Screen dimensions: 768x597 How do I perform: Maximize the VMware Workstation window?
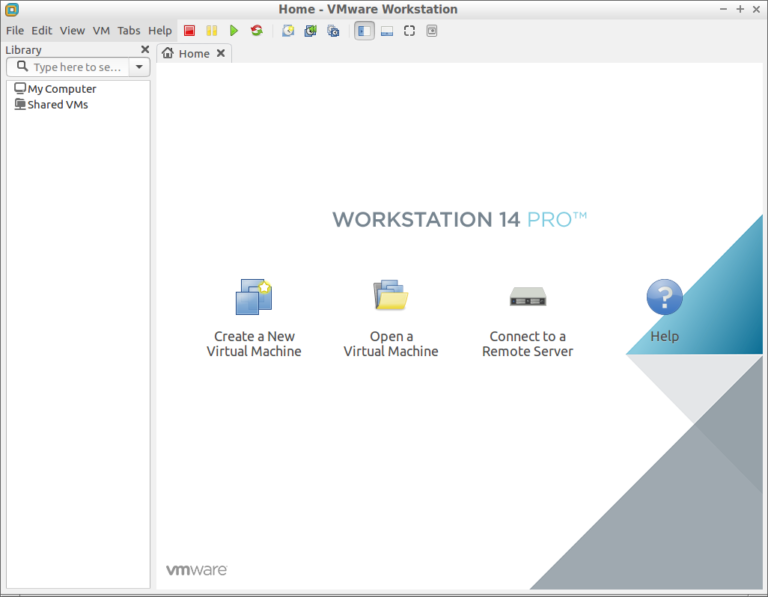[x=740, y=9]
